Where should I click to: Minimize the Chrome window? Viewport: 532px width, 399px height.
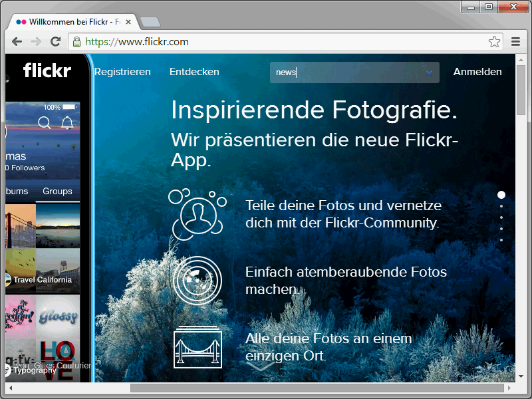(471, 7)
